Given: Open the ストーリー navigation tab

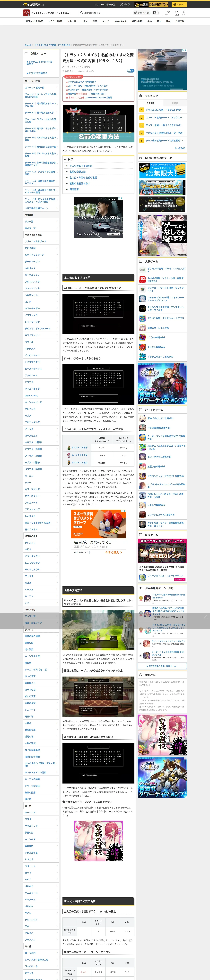Looking at the screenshot, I should 72,21.
